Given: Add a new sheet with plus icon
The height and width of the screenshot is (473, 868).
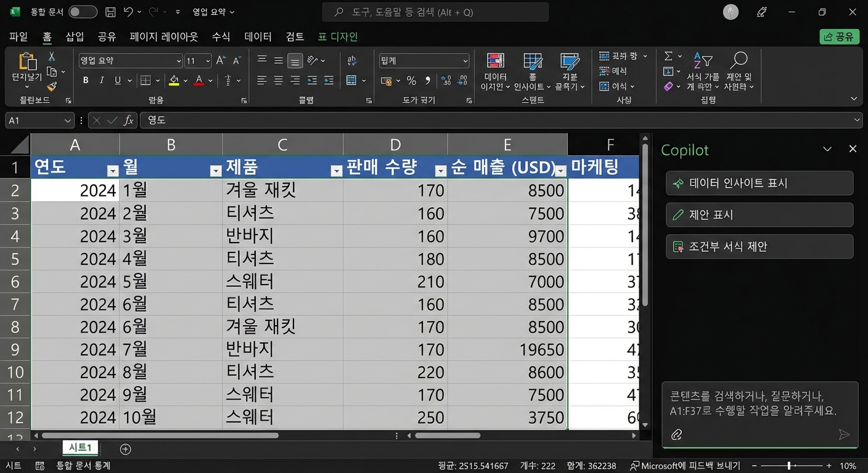Looking at the screenshot, I should (126, 449).
